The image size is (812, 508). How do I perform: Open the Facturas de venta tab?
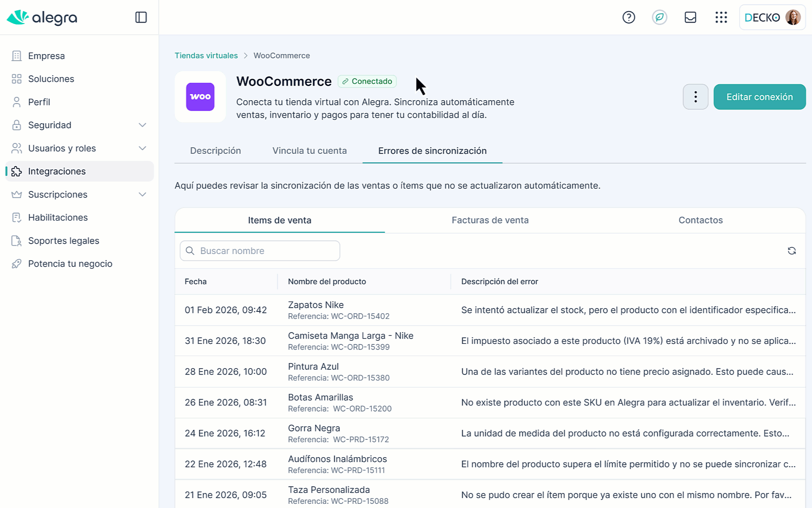tap(490, 220)
